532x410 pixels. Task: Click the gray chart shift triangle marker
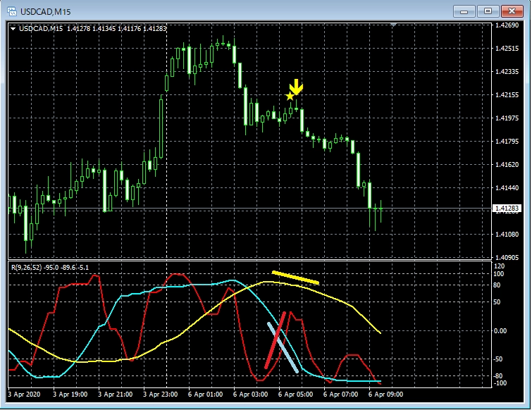[394, 25]
